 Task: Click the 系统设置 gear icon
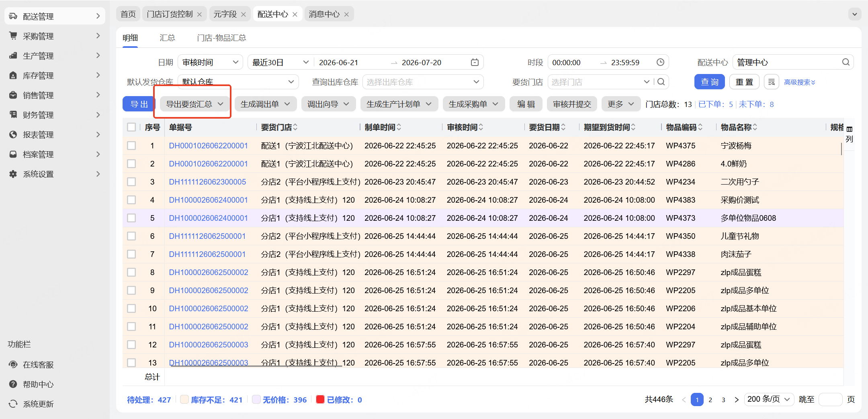[x=13, y=174]
